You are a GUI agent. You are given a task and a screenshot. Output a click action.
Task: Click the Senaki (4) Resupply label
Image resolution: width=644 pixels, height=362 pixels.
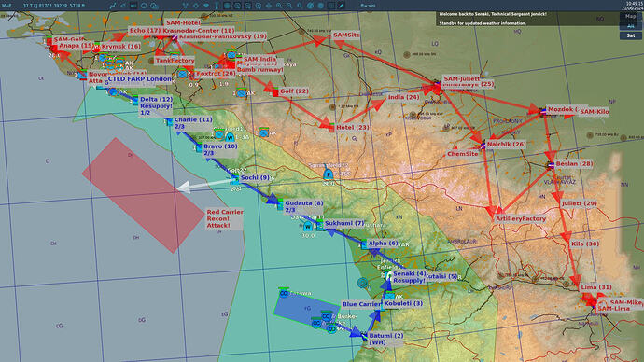pos(409,277)
